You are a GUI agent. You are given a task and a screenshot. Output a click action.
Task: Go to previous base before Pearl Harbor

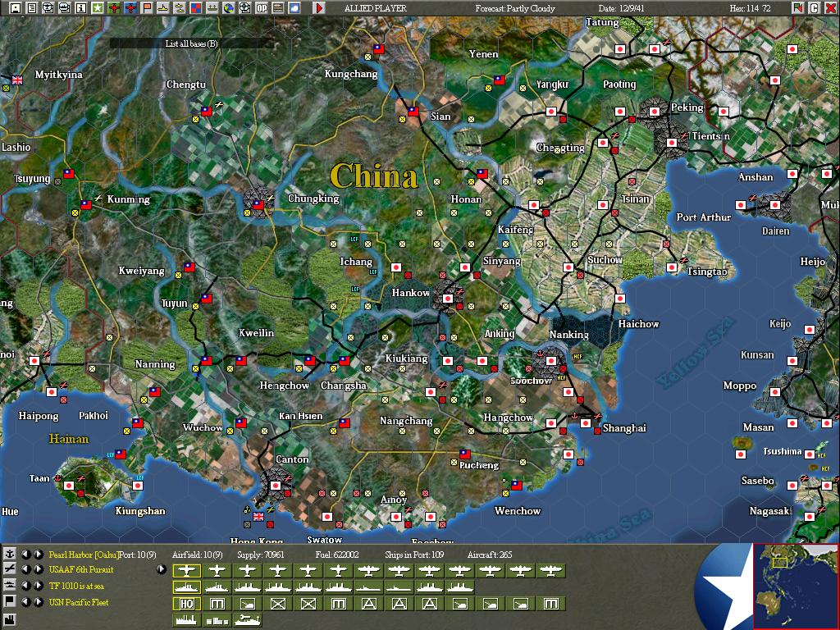click(x=25, y=555)
